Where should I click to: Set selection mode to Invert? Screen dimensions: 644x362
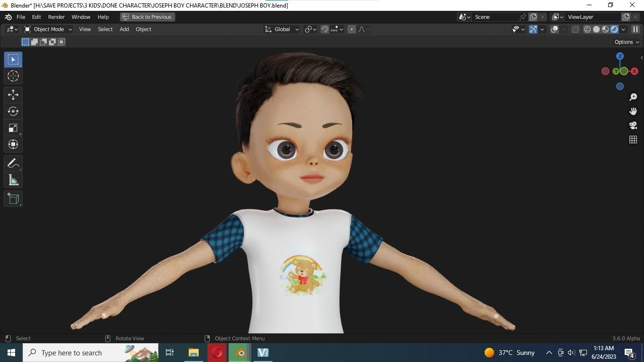pyautogui.click(x=52, y=42)
